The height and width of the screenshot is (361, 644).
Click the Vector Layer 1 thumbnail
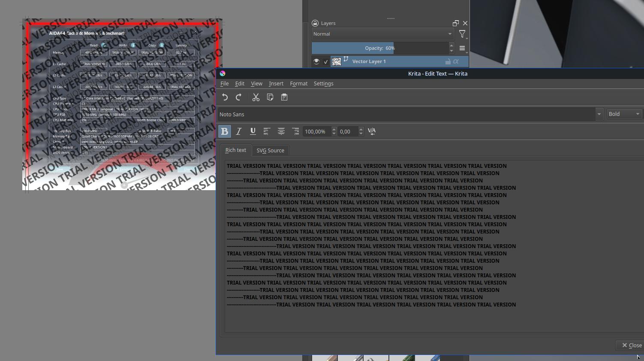click(337, 61)
